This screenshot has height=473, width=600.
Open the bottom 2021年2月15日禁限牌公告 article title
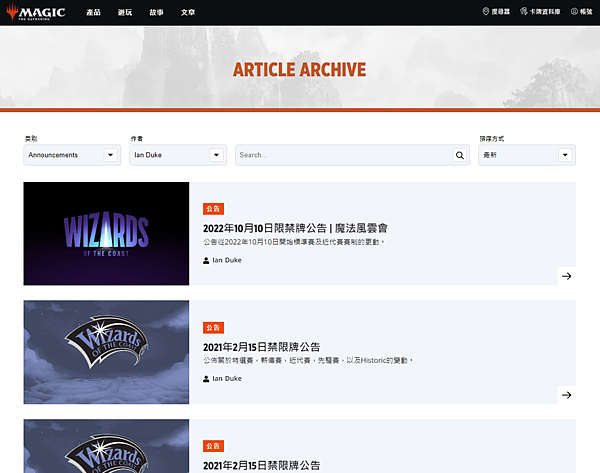point(261,466)
